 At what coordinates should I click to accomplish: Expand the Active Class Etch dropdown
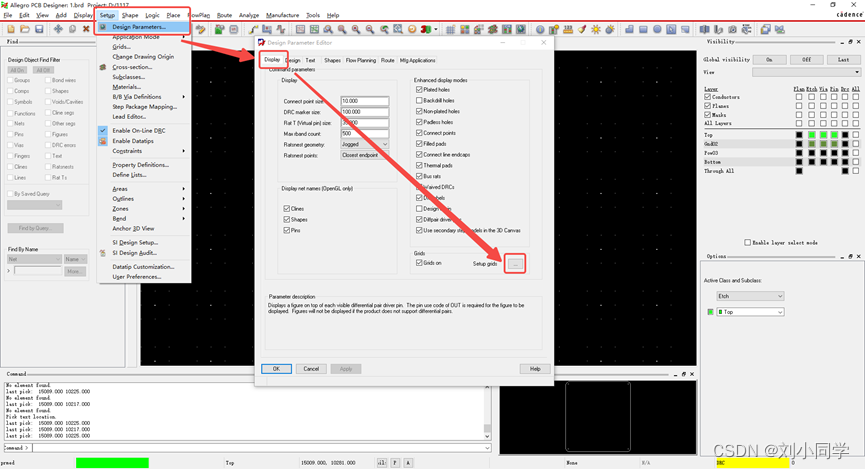coord(751,296)
